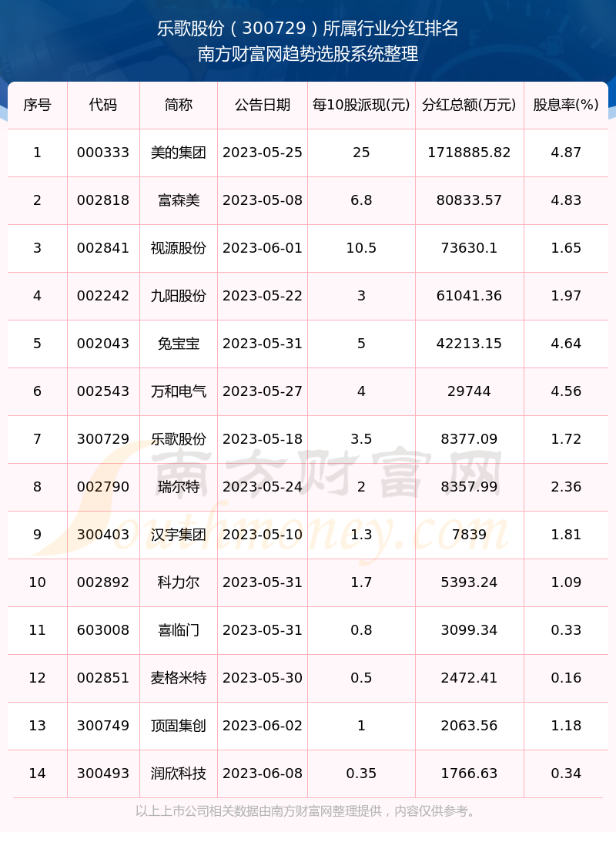Select company name 兔宝宝
Viewport: 616px width, 849px height.
coord(179,344)
